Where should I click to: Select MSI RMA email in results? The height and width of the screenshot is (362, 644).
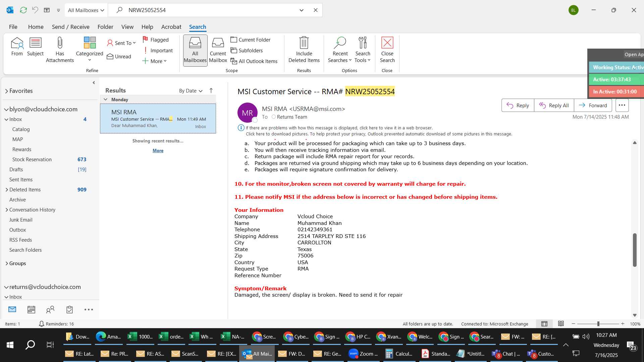click(x=158, y=119)
